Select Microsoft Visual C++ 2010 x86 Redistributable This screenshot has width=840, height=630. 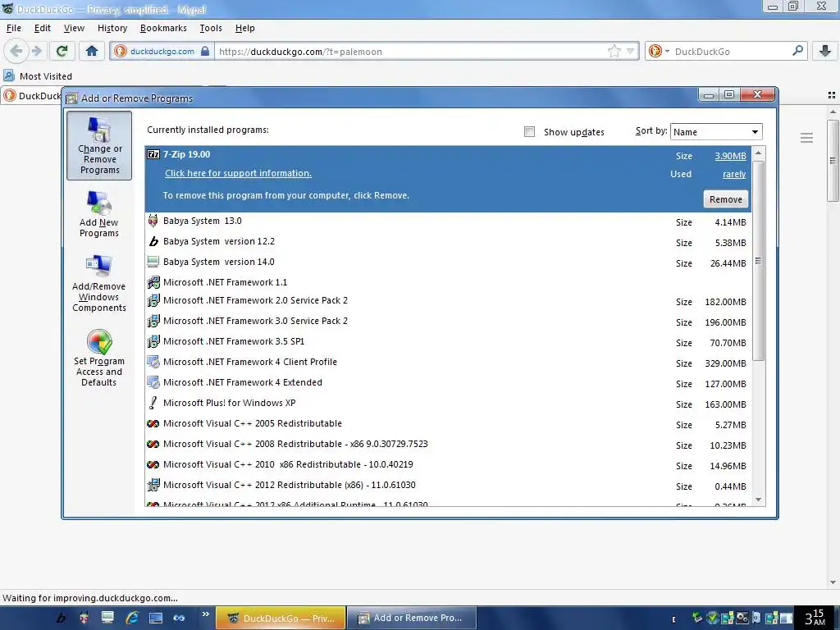tap(448, 464)
